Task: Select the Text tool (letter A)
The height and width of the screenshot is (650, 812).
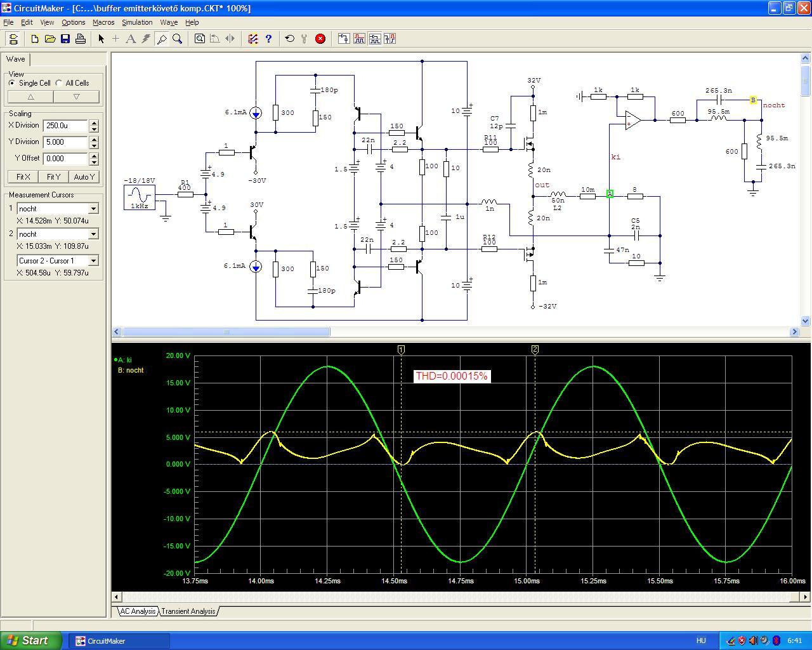Action: click(x=131, y=39)
